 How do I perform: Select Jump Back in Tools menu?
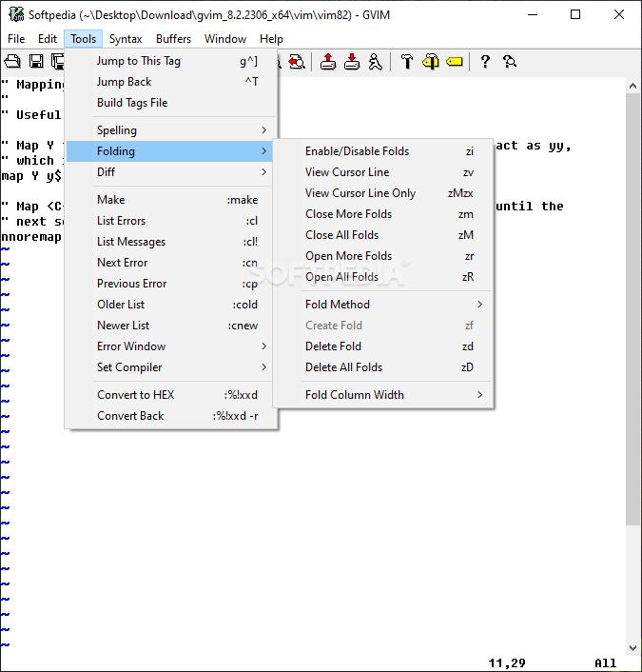170,82
